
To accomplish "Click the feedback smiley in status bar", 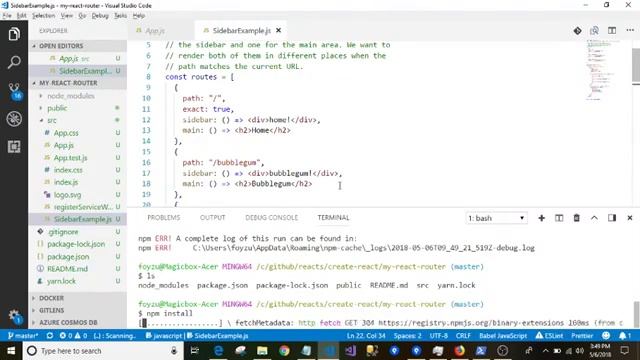I will [606, 336].
